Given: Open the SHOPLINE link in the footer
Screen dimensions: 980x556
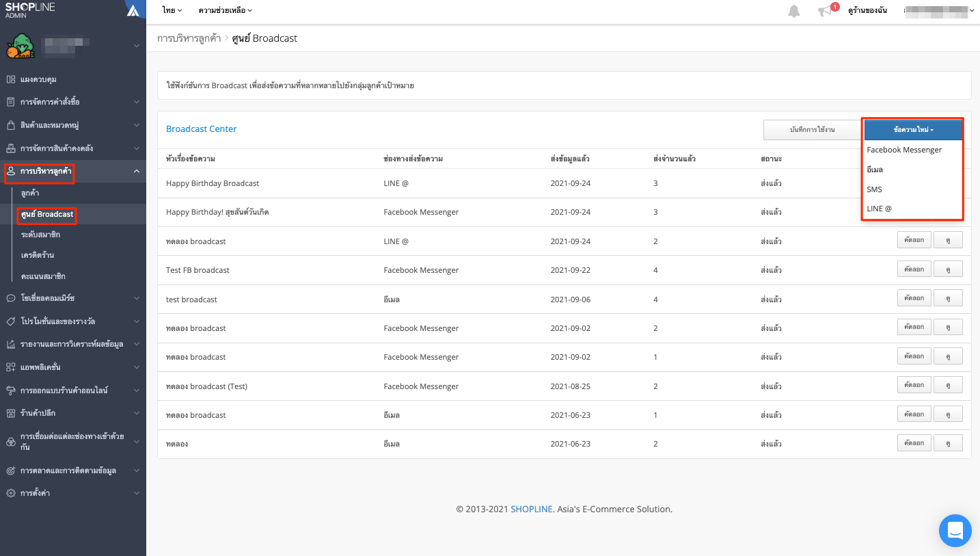Looking at the screenshot, I should click(x=532, y=509).
